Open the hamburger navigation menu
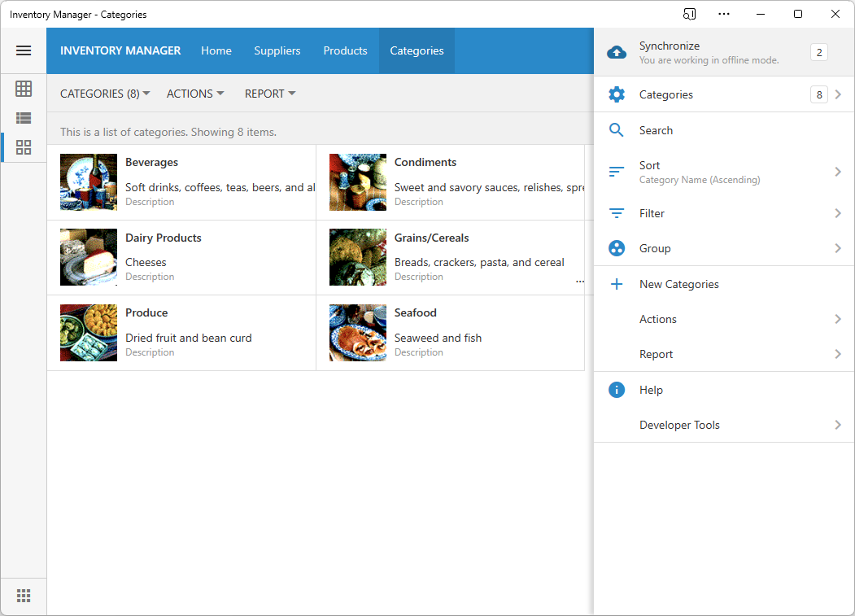 pyautogui.click(x=24, y=50)
